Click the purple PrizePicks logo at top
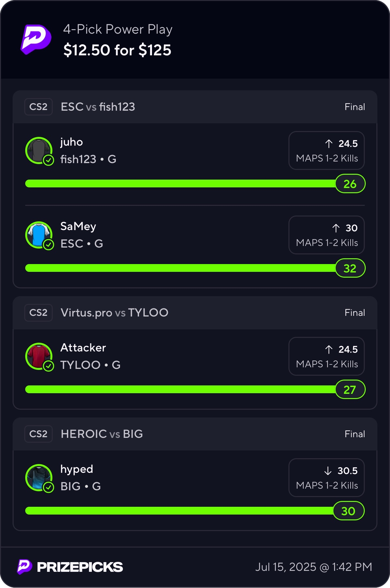390x588 pixels. [36, 39]
